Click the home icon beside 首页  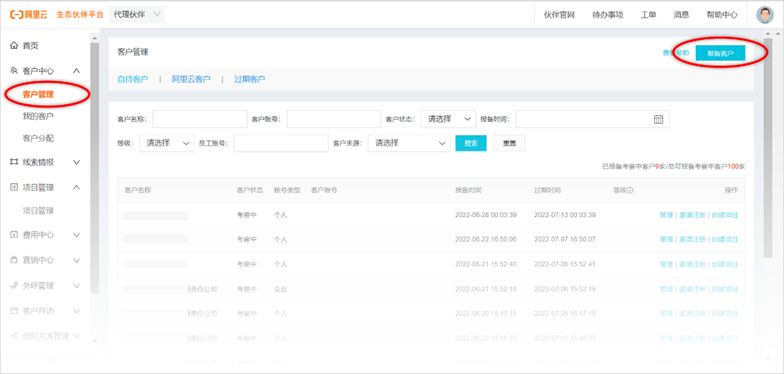tap(14, 46)
